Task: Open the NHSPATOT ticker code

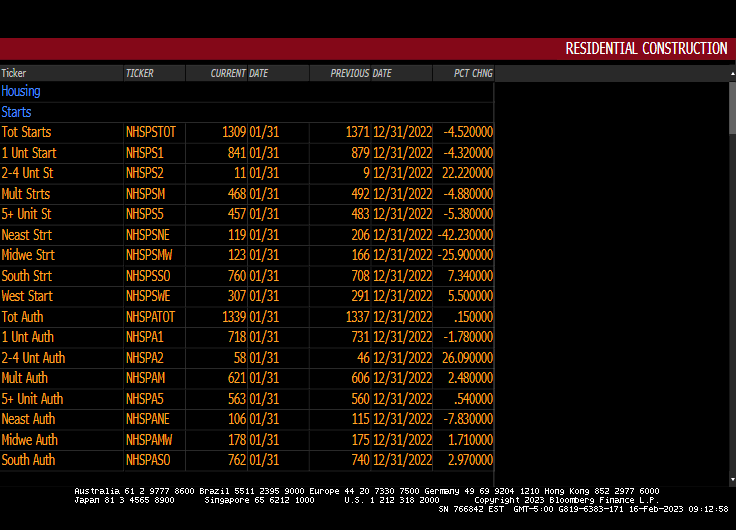Action: click(x=151, y=317)
